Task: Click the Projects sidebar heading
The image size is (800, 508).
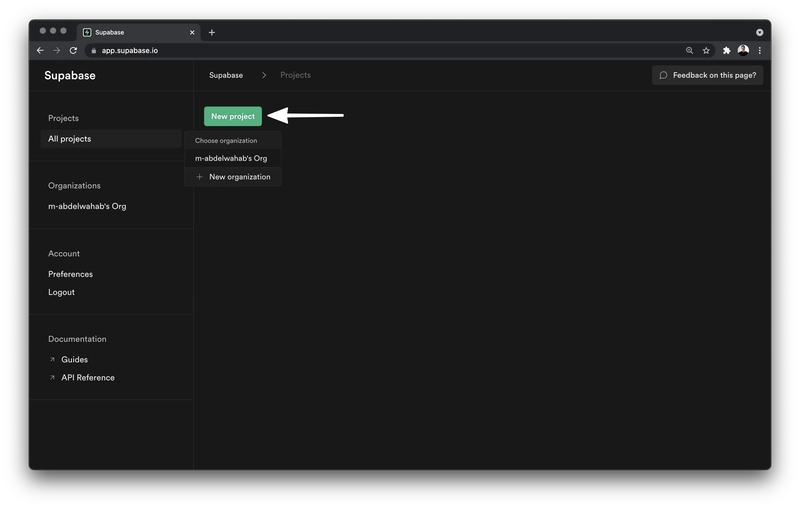Action: [x=63, y=118]
